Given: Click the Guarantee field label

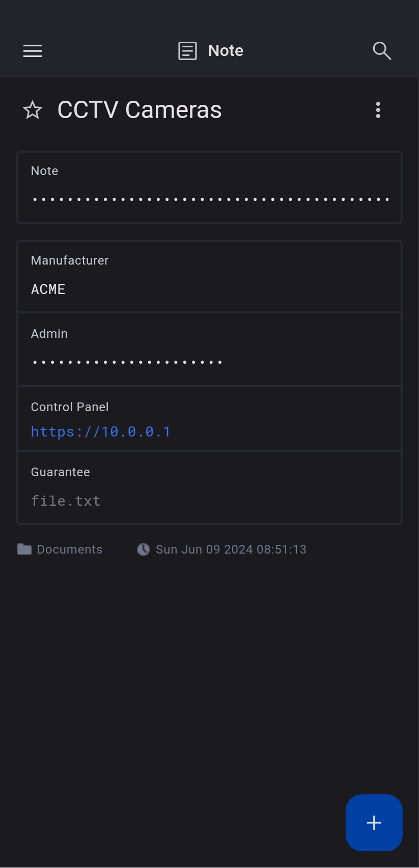Looking at the screenshot, I should coord(61,472).
